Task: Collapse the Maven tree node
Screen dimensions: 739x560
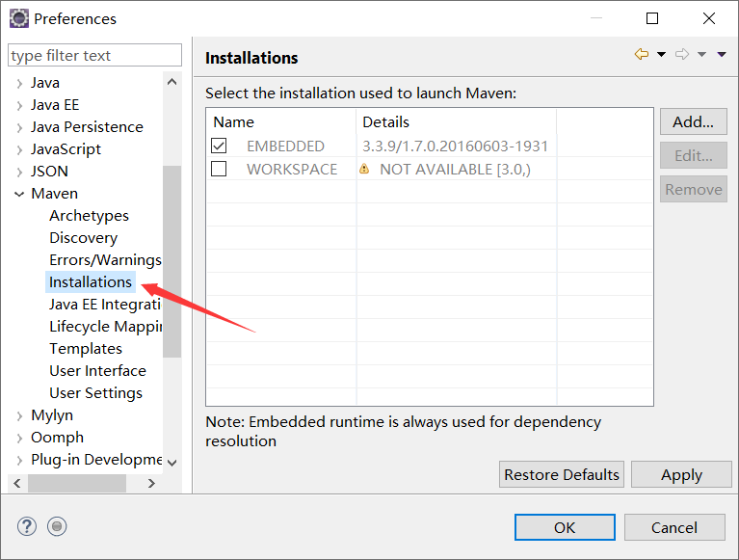Action: [x=19, y=194]
